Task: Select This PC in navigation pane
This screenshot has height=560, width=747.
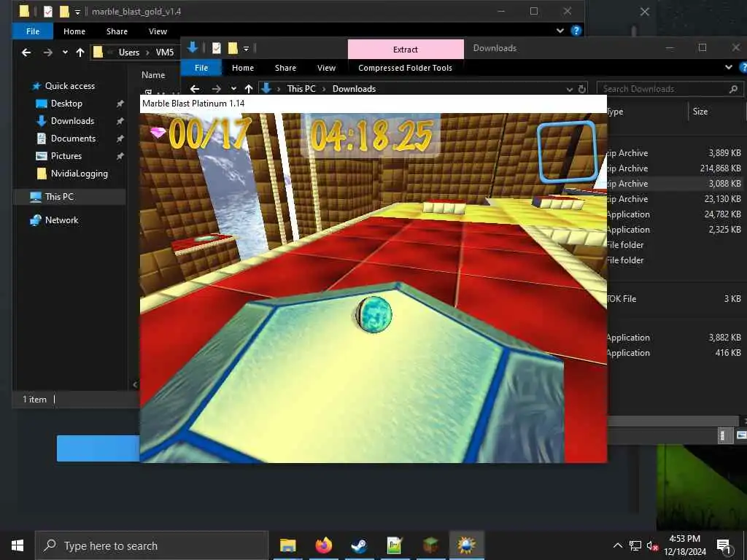Action: 59,197
